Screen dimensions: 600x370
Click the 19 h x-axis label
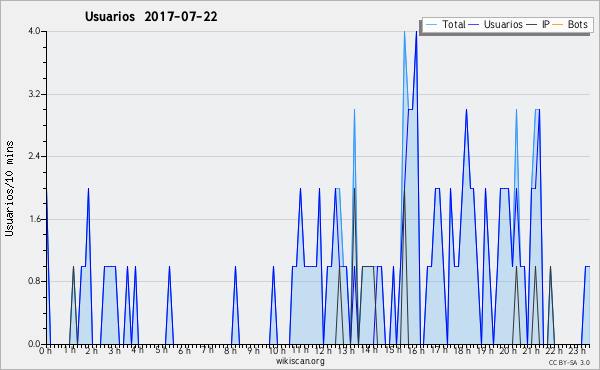point(485,351)
